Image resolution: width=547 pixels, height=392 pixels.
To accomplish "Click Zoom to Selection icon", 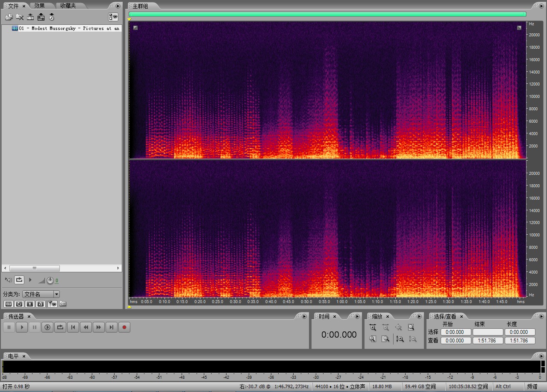I will pyautogui.click(x=411, y=327).
